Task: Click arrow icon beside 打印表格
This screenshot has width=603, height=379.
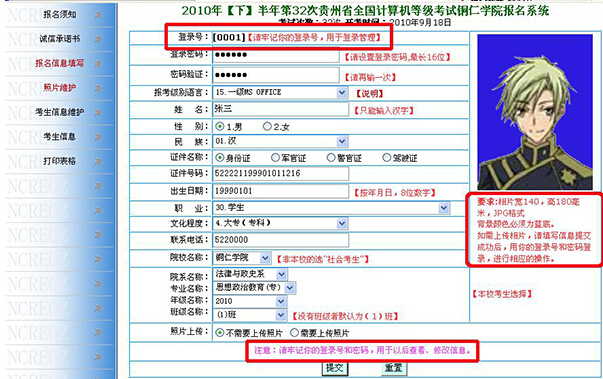Action: (98, 161)
